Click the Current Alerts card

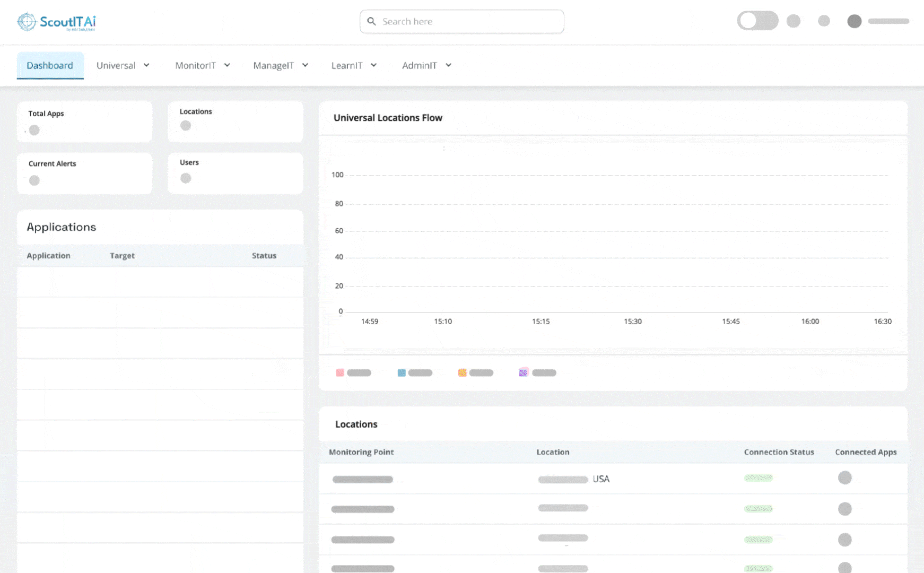pyautogui.click(x=84, y=173)
